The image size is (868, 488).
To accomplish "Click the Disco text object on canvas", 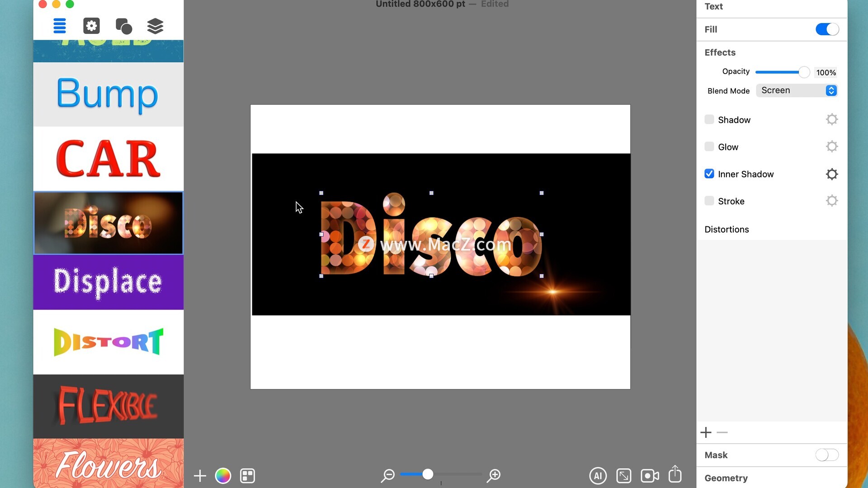I will 431,235.
